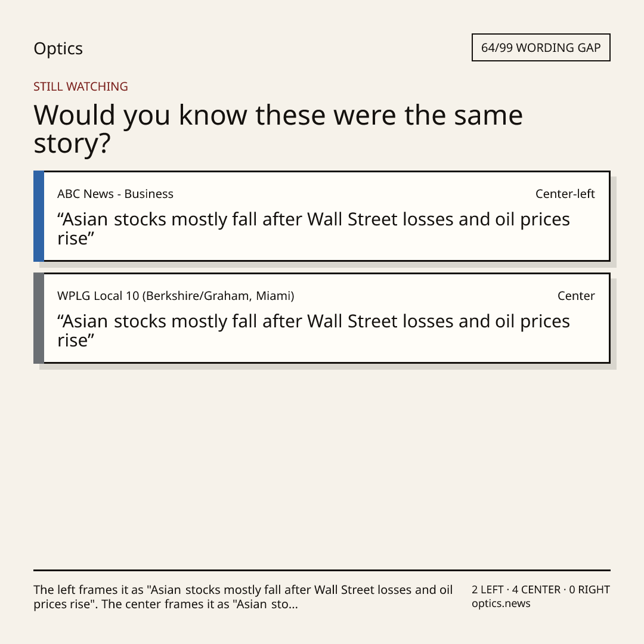Visit the optics.news link
Viewport: 644px width, 644px height.
tap(501, 603)
